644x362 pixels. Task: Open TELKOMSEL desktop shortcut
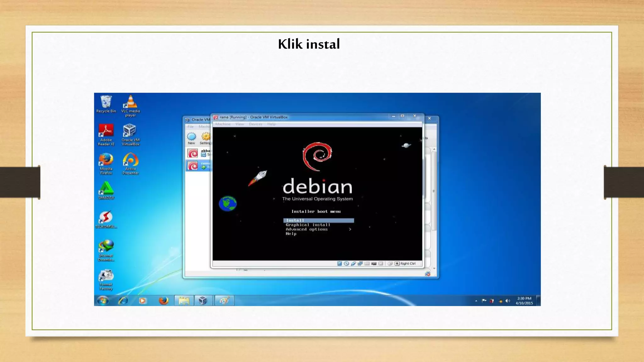[x=106, y=220]
